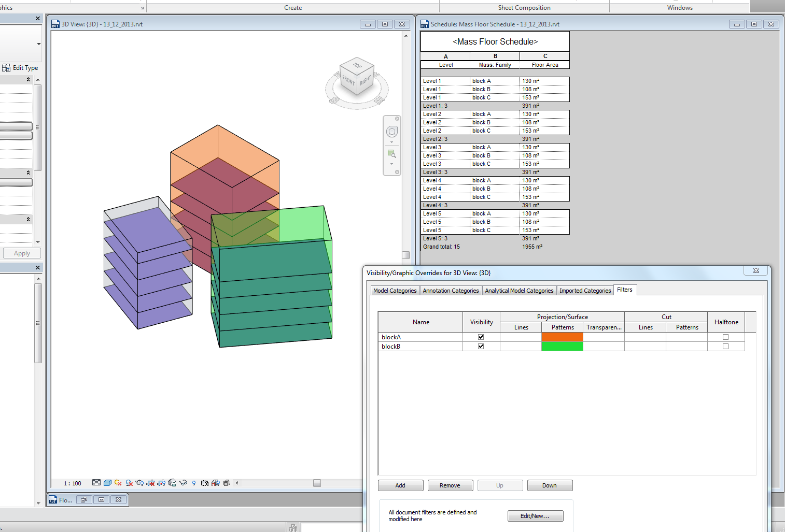Click the RIGHT face of the ViewCube
Screen dimensions: 785x532
coord(366,81)
